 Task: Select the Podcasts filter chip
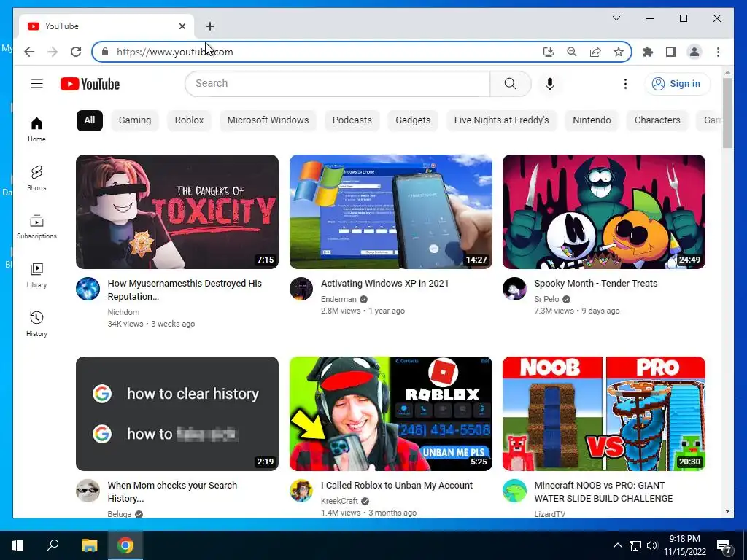point(352,120)
